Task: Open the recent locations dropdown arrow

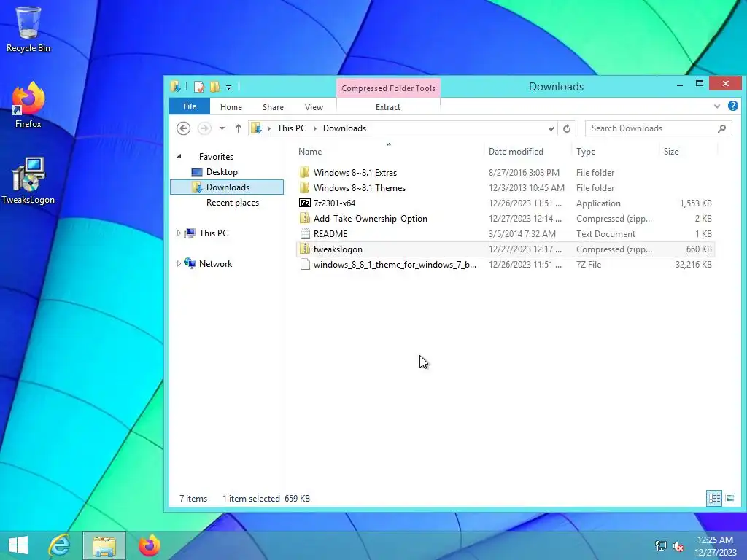Action: [x=222, y=128]
